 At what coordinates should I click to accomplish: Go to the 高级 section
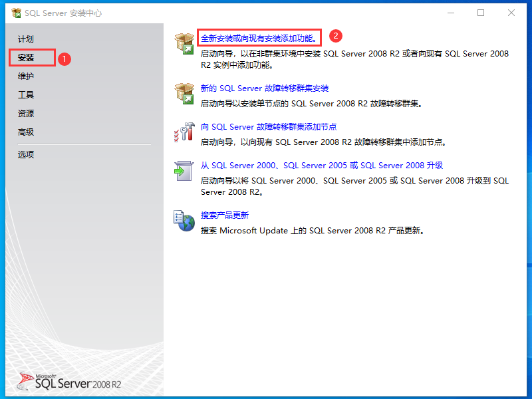tap(26, 132)
